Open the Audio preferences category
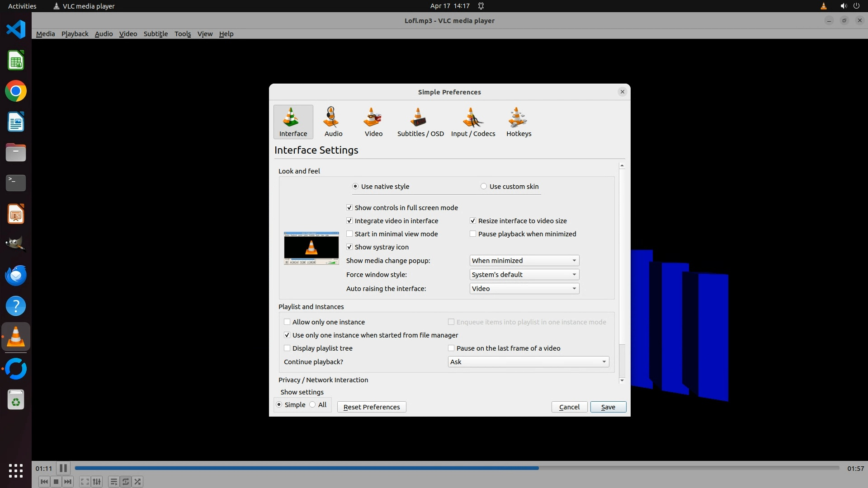The width and height of the screenshot is (868, 488). click(333, 122)
